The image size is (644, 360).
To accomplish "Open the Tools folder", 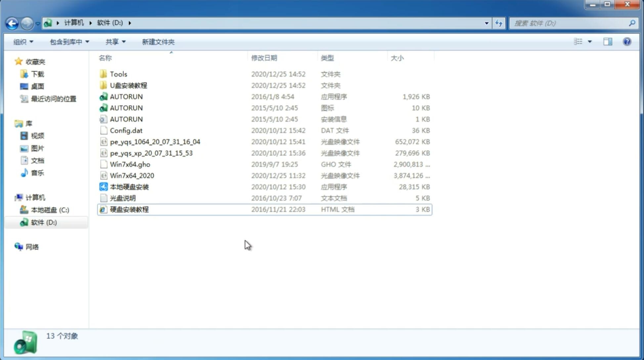I will click(x=118, y=74).
